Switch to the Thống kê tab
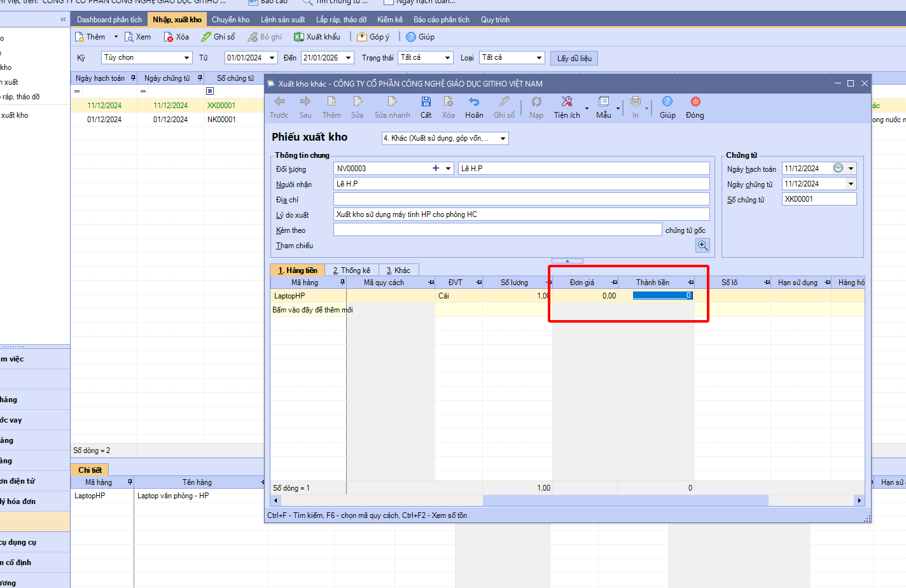The width and height of the screenshot is (906, 588). pyautogui.click(x=351, y=270)
